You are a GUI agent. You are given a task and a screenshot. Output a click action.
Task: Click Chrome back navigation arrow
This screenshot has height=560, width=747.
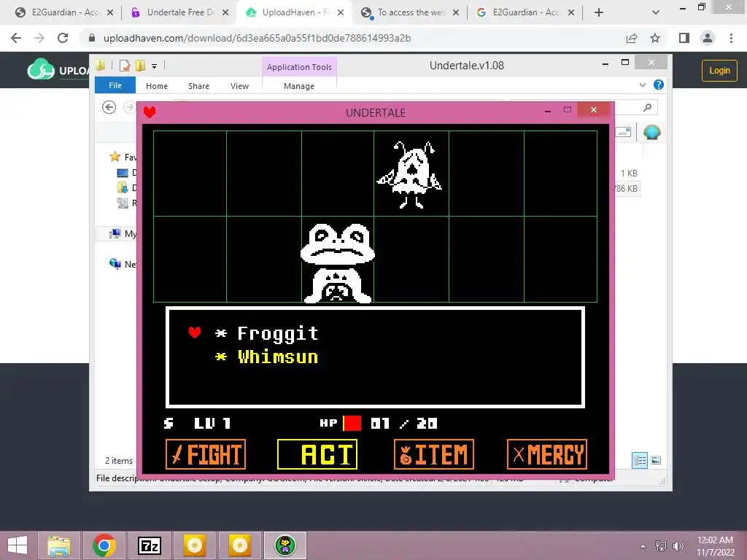click(x=16, y=38)
